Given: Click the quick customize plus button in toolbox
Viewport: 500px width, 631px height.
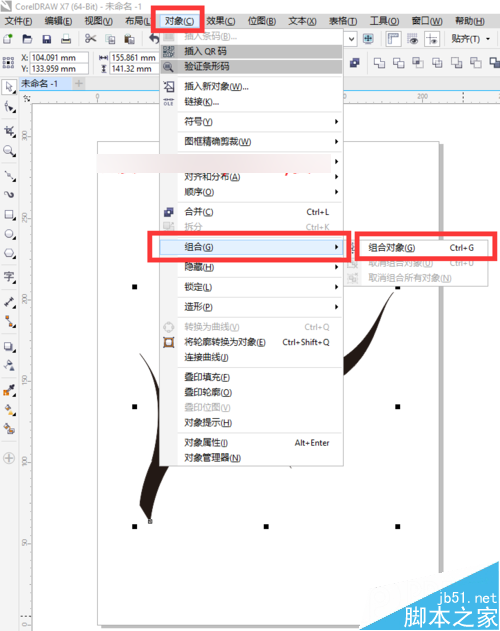Looking at the screenshot, I should pyautogui.click(x=9, y=458).
